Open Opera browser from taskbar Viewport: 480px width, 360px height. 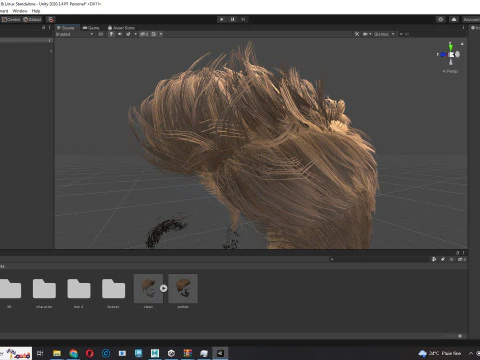point(90,353)
